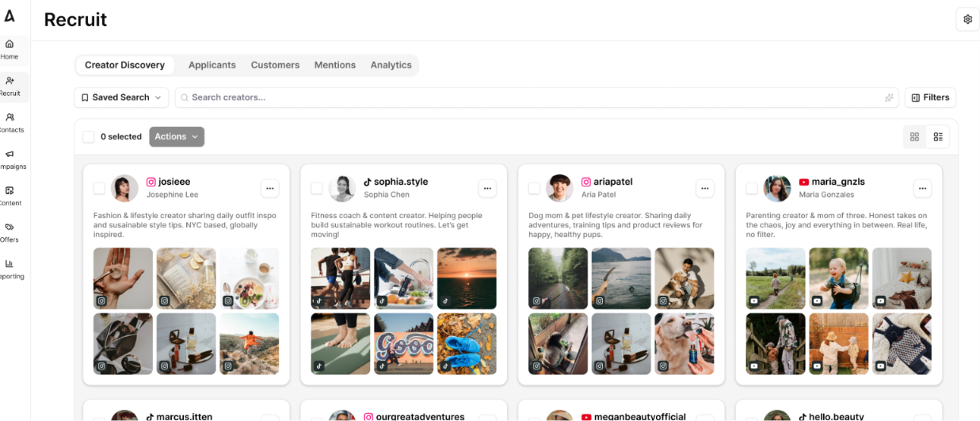Switch to Creator Discovery tab
This screenshot has height=421, width=980.
(125, 65)
